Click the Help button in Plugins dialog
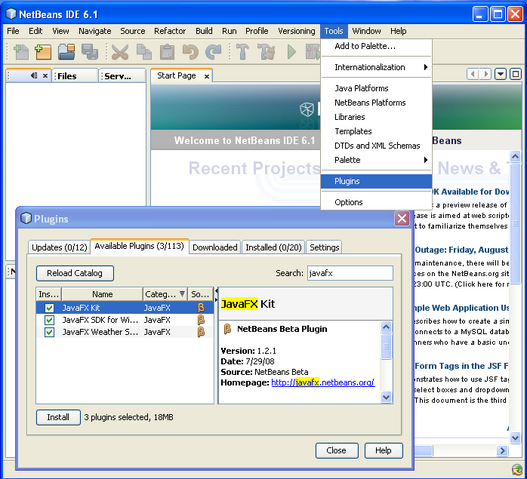Viewport: 527px width, 479px height. (x=383, y=450)
